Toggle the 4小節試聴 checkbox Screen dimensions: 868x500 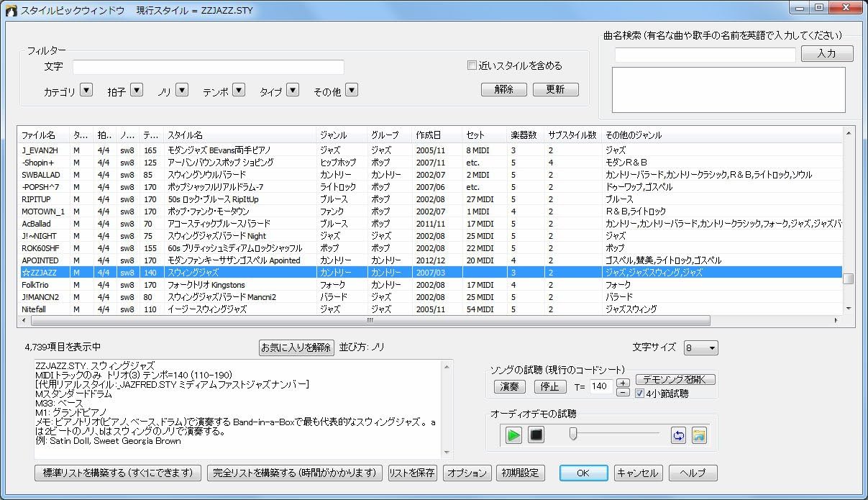pos(639,393)
